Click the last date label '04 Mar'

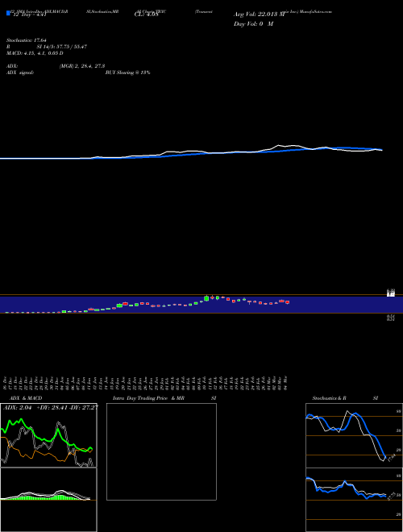click(285, 384)
